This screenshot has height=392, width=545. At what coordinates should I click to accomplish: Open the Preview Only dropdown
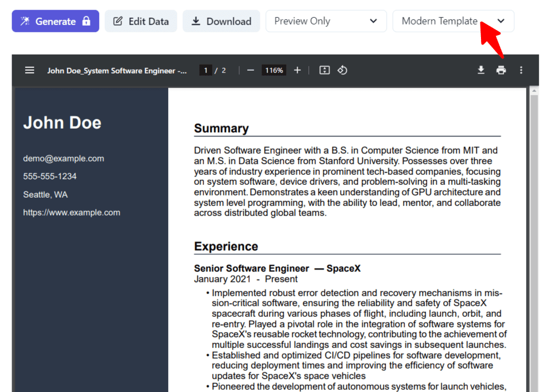pyautogui.click(x=326, y=21)
